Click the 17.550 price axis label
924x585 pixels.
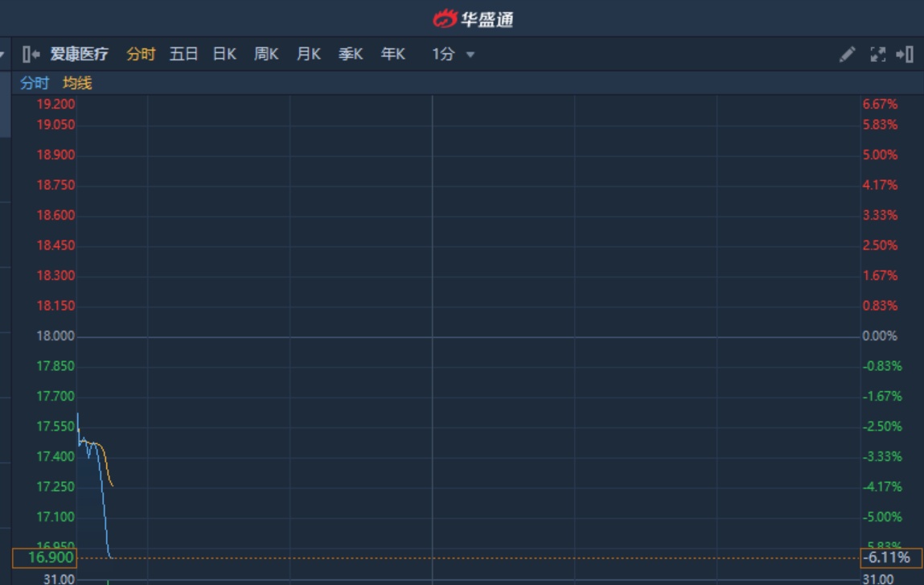tap(55, 426)
